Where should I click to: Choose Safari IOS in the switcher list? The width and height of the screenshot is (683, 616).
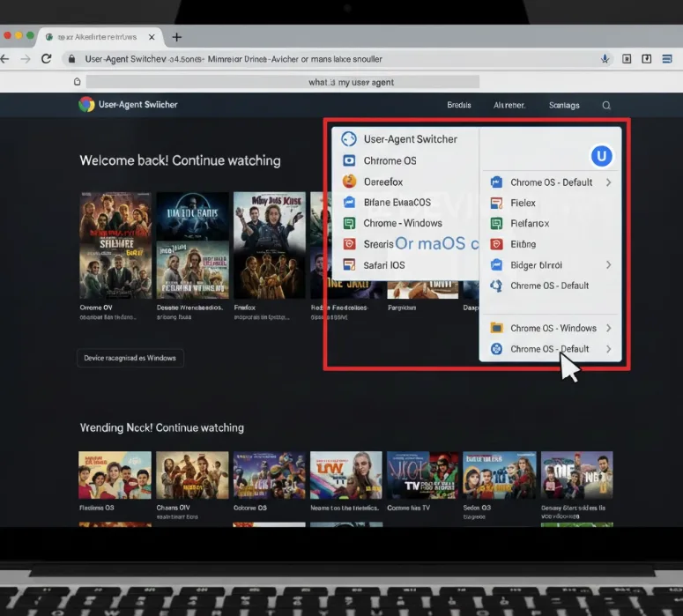tap(384, 265)
